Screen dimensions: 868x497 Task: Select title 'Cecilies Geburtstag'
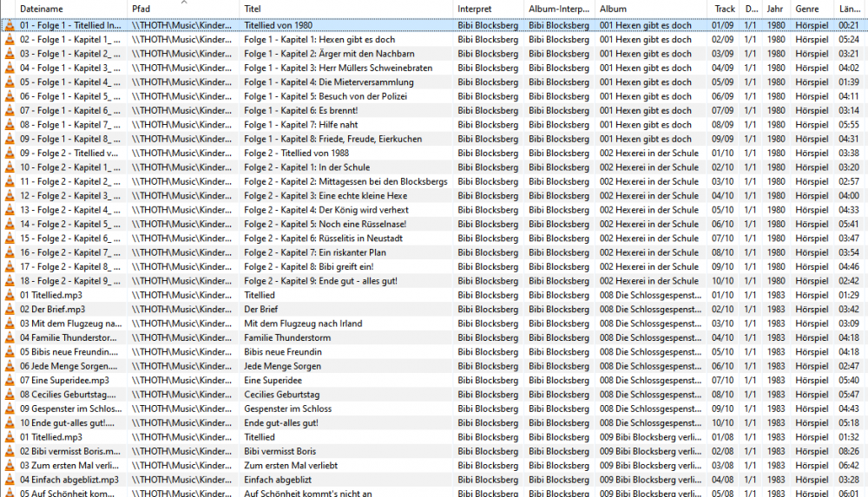coord(282,395)
